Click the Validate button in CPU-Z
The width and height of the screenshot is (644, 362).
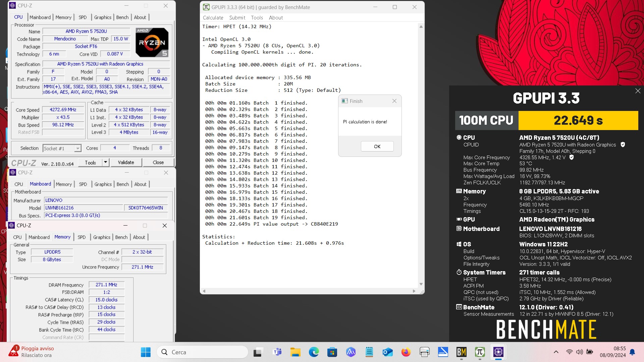pos(126,163)
